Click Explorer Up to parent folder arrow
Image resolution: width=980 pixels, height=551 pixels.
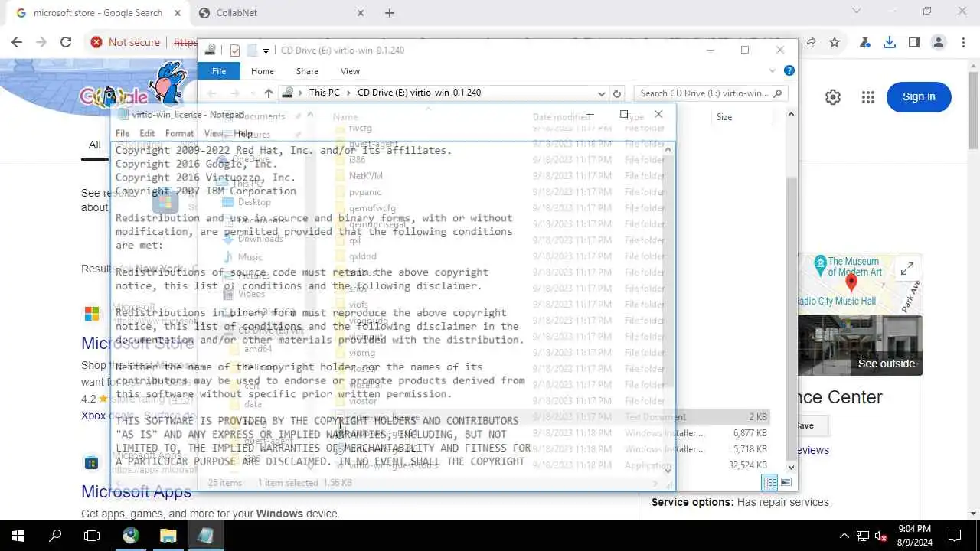[x=268, y=93]
